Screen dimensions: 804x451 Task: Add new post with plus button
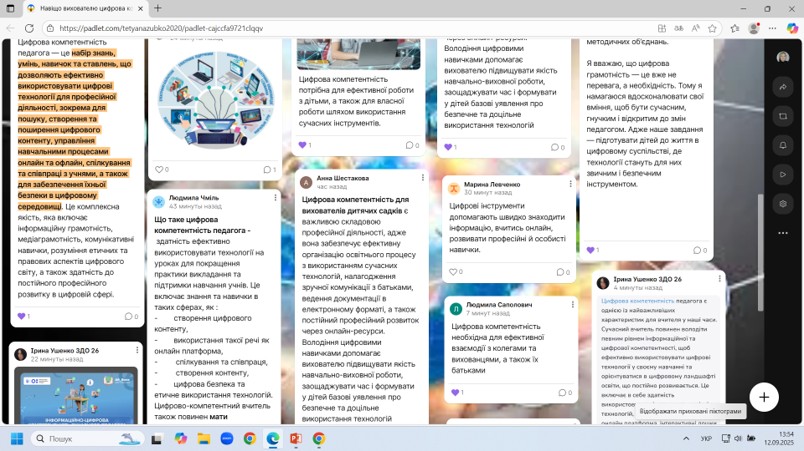pyautogui.click(x=764, y=397)
